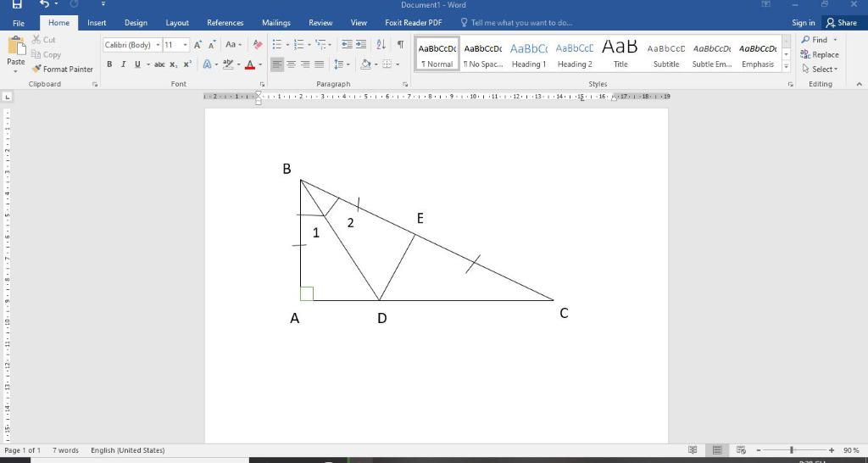Open the Design tab

(x=136, y=23)
